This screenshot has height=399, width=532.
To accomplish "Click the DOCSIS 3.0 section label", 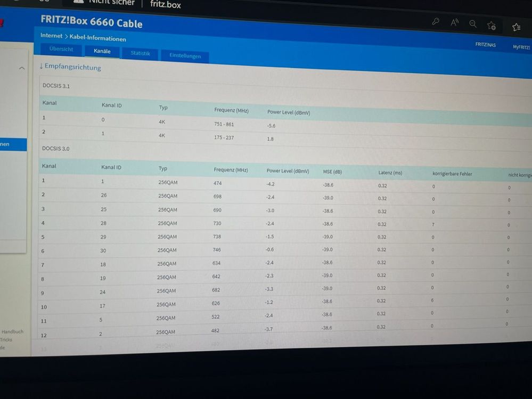I will click(x=55, y=149).
